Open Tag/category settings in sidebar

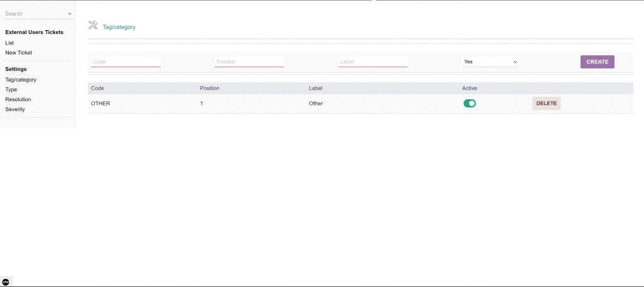coord(21,80)
